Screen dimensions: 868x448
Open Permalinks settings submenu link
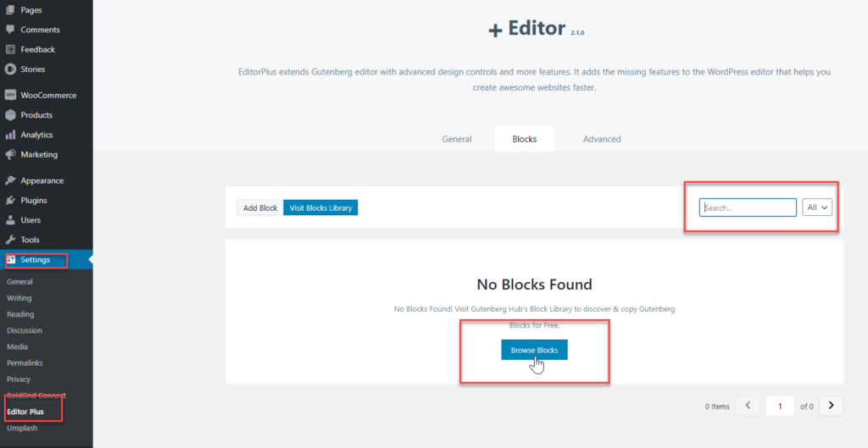25,362
